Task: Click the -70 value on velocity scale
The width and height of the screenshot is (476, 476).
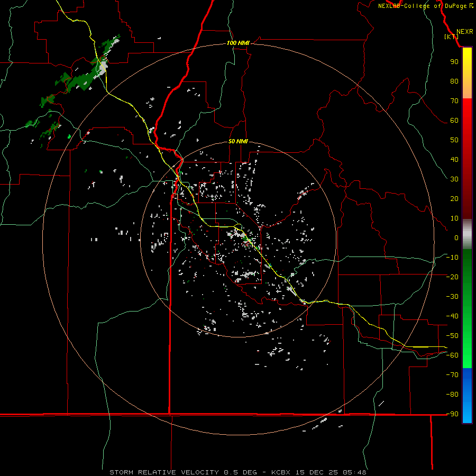Action: (x=452, y=375)
